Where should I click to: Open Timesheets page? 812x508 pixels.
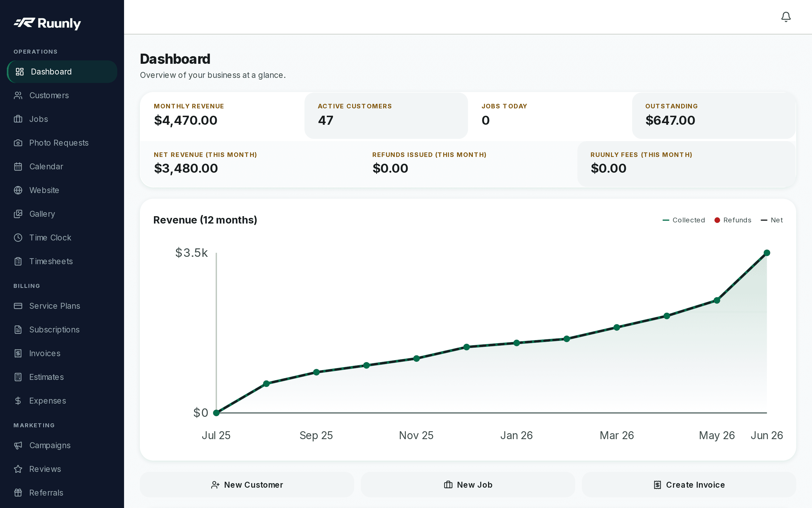pyautogui.click(x=62, y=261)
